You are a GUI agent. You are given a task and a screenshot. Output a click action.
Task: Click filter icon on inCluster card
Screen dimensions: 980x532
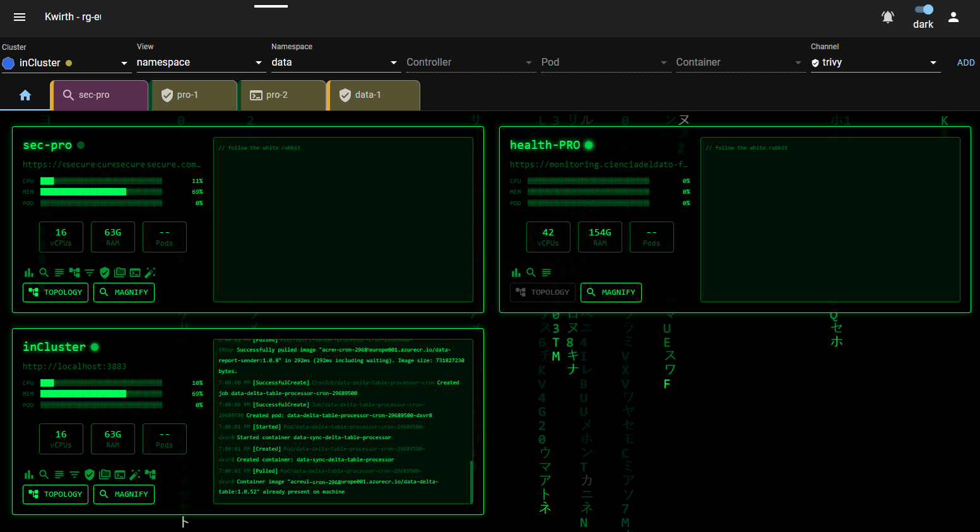click(x=74, y=475)
